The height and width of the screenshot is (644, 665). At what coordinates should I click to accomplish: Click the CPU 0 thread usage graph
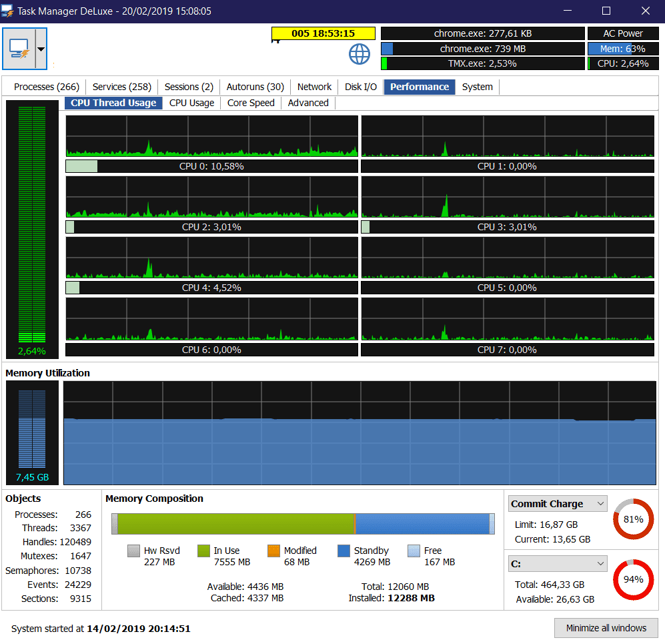point(211,136)
